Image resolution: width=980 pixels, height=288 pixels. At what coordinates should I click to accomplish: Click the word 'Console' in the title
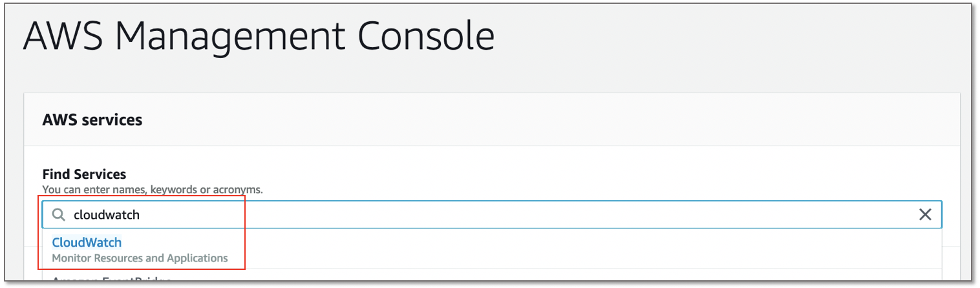425,37
